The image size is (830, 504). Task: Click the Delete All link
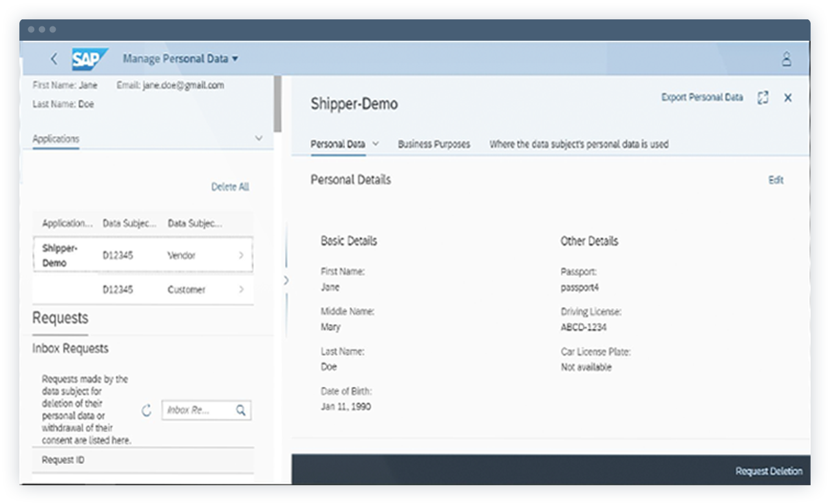229,187
